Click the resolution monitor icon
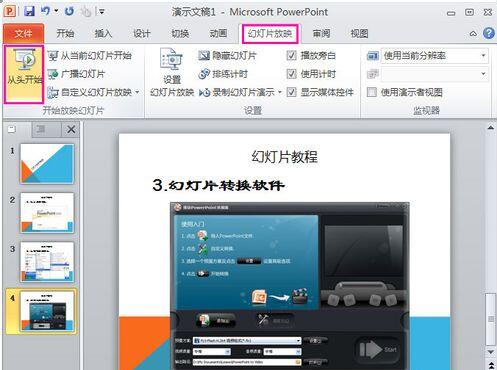Screen dimensions: 497x370 point(373,56)
